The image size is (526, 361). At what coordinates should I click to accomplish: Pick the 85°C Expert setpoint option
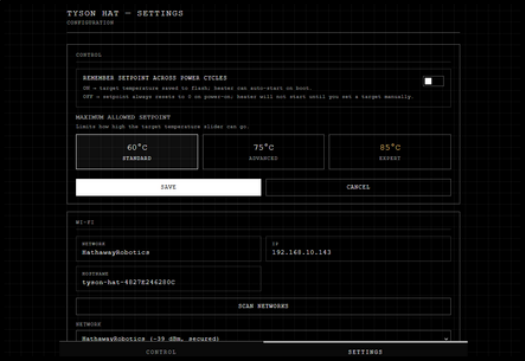[390, 152]
